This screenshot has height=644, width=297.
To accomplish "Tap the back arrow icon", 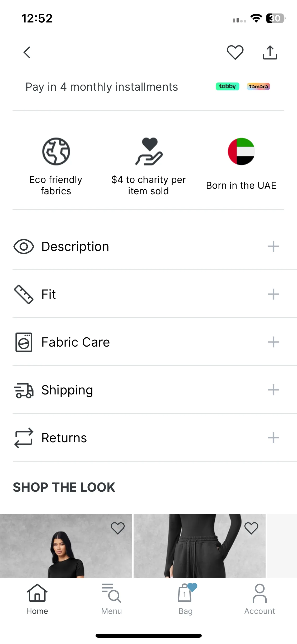I will [27, 52].
